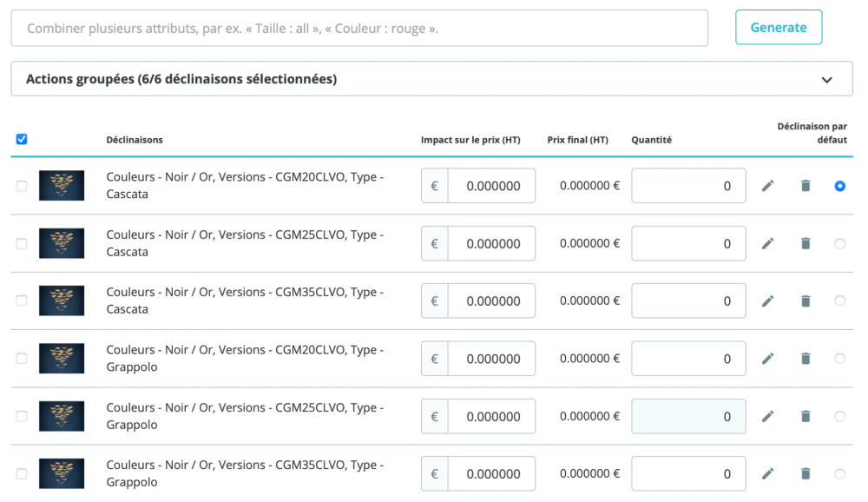Open thumbnail image of CGM35CLVO Grappolo row
Image resolution: width=868 pixels, height=502 pixels.
click(x=62, y=473)
